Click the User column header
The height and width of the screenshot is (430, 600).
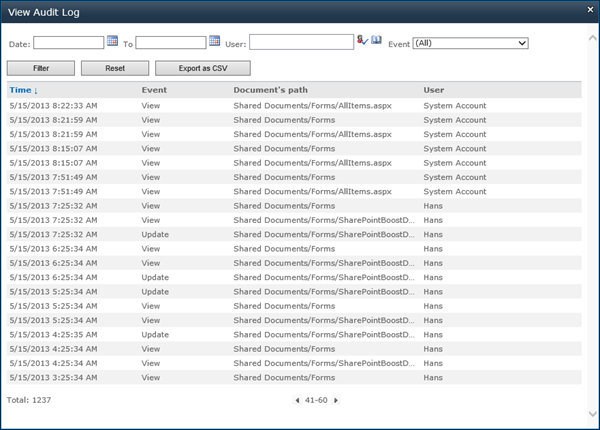coord(434,90)
